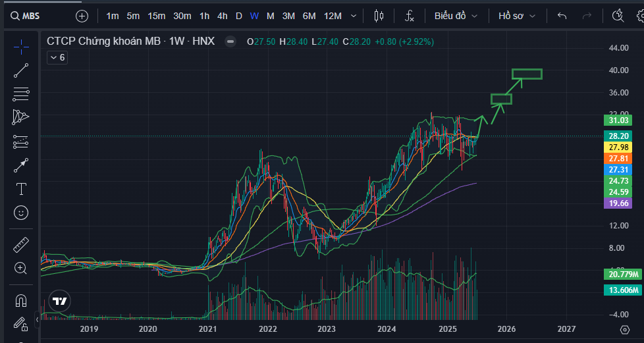Open candlestick chart style selector
644x343 pixels.
pyautogui.click(x=379, y=16)
